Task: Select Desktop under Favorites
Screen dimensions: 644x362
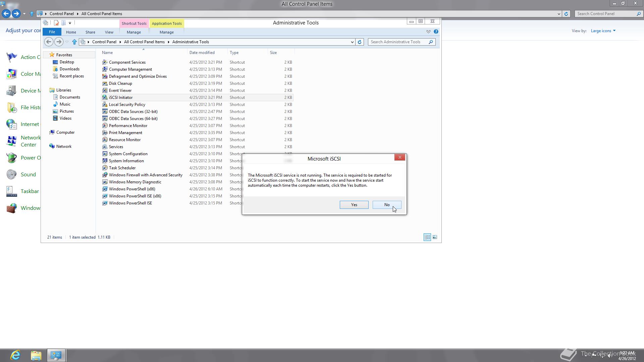Action: coord(67,62)
